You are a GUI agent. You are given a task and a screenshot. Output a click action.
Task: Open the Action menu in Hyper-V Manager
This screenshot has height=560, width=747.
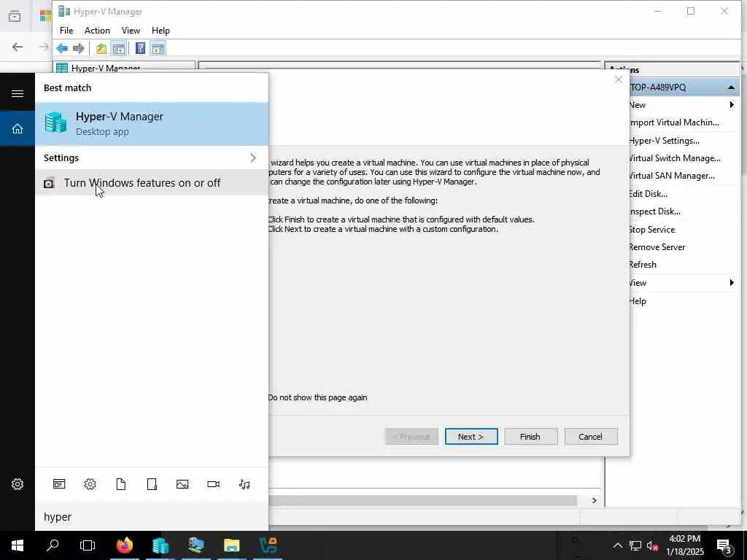97,31
